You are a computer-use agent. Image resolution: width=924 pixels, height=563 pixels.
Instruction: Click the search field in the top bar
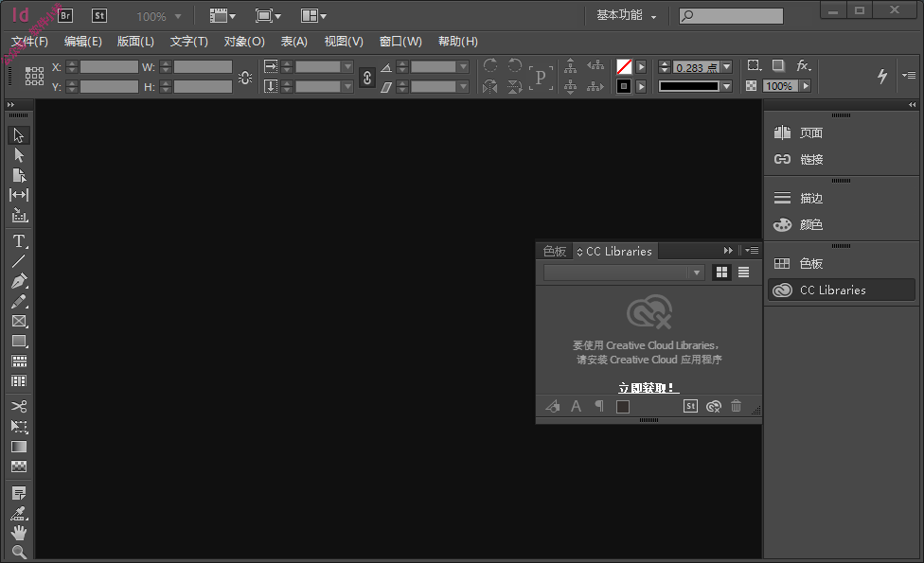click(x=731, y=16)
